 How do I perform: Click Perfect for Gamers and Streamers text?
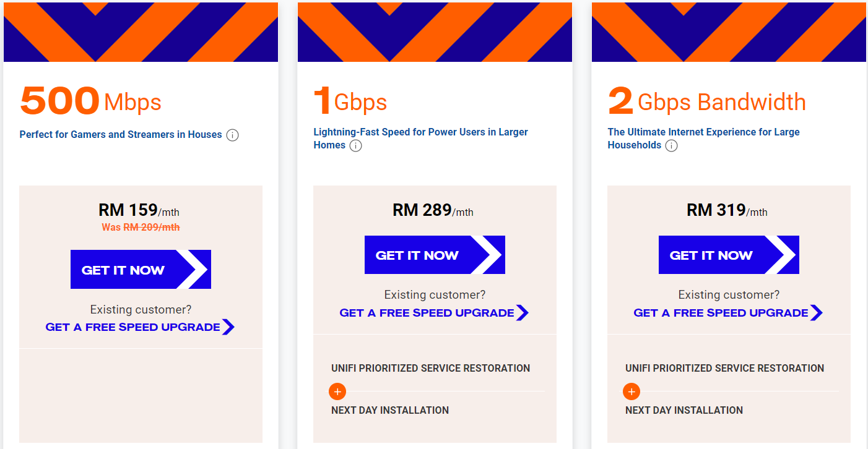tap(121, 134)
